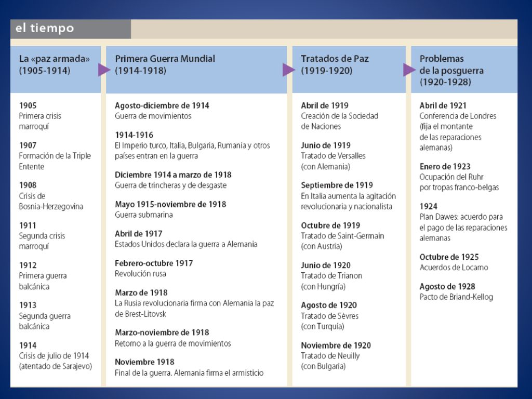This screenshot has width=532, height=399.
Task: Click the '1912' year entry
Action: pos(28,265)
